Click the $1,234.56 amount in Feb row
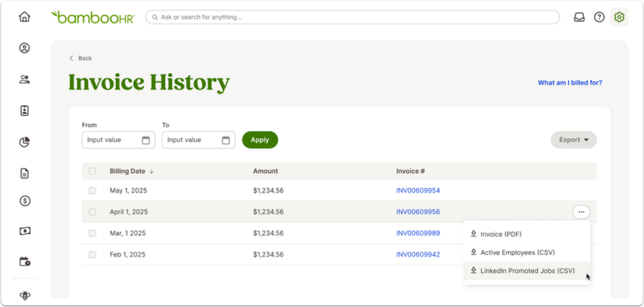This screenshot has height=307, width=644. (268, 254)
